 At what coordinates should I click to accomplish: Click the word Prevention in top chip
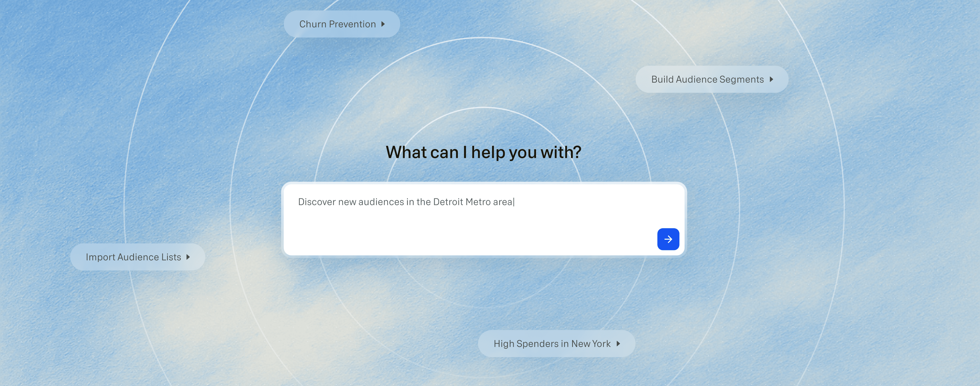[x=352, y=24]
